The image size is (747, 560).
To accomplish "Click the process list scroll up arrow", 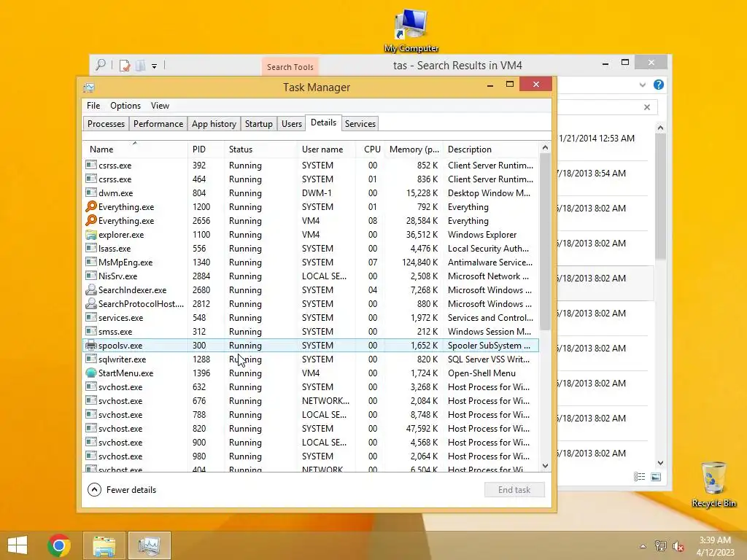I will [x=546, y=148].
